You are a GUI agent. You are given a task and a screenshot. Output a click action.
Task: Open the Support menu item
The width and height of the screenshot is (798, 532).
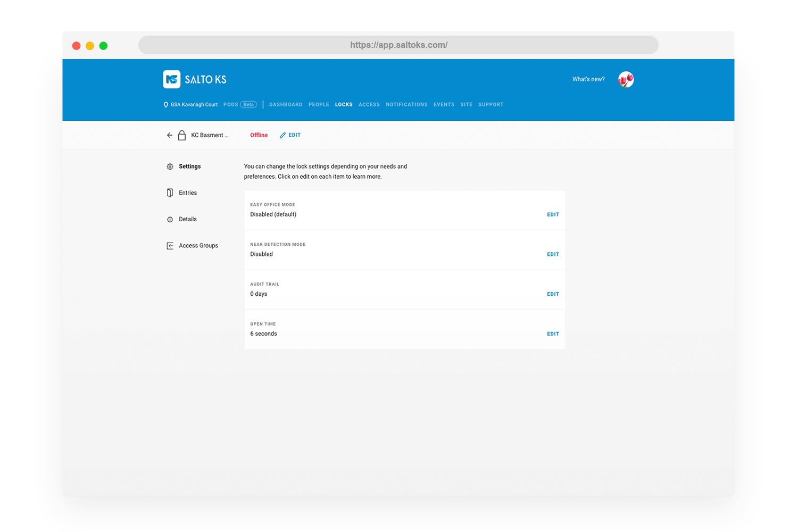tap(491, 105)
